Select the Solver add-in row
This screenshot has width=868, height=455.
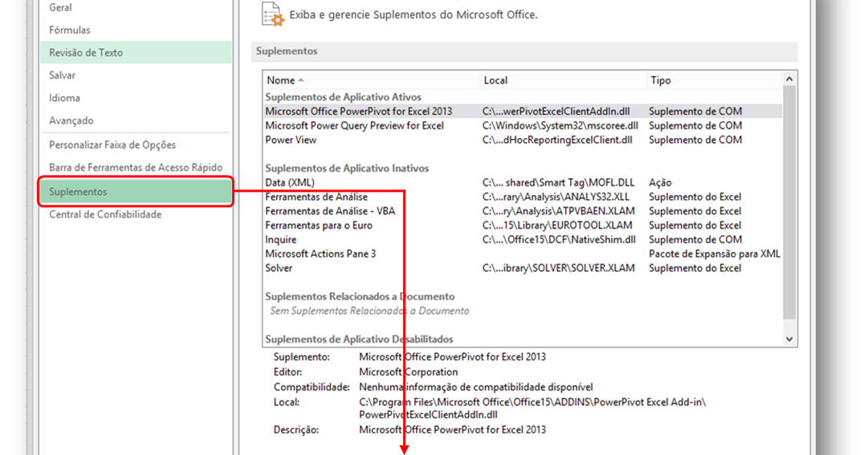(523, 269)
